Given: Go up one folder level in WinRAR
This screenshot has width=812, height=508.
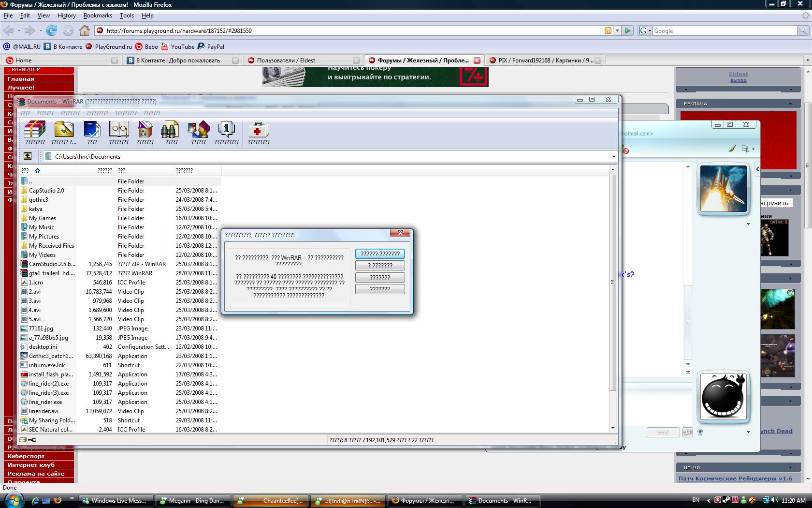Looking at the screenshot, I should [28, 156].
